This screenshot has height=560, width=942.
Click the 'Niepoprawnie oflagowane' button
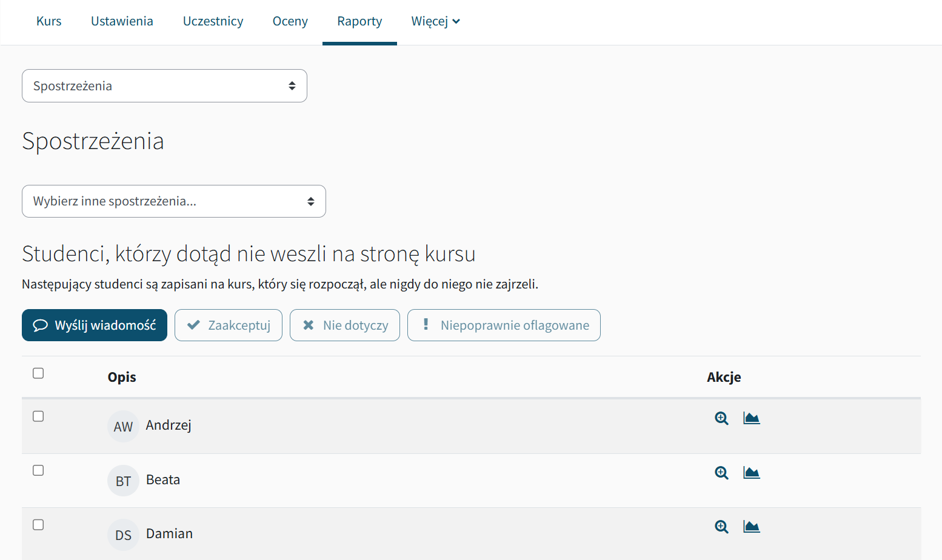(504, 325)
